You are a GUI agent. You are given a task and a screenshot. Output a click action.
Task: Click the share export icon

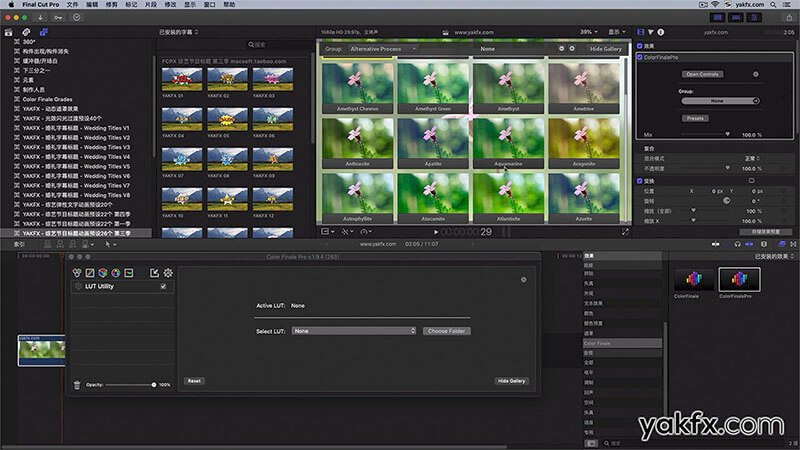click(x=789, y=17)
